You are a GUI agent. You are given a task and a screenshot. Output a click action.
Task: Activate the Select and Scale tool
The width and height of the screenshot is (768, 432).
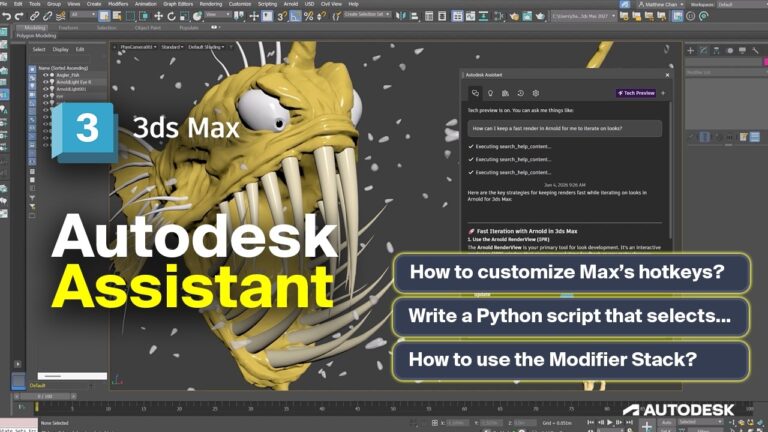pos(184,16)
